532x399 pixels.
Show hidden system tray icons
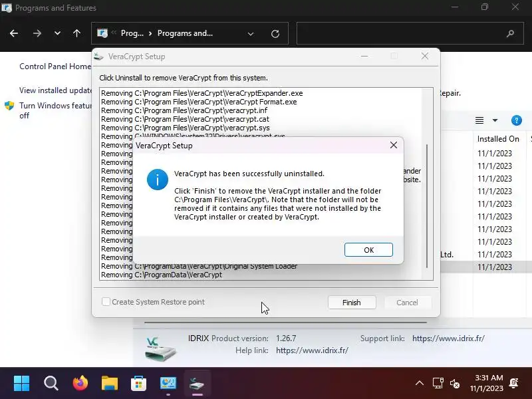pyautogui.click(x=420, y=384)
